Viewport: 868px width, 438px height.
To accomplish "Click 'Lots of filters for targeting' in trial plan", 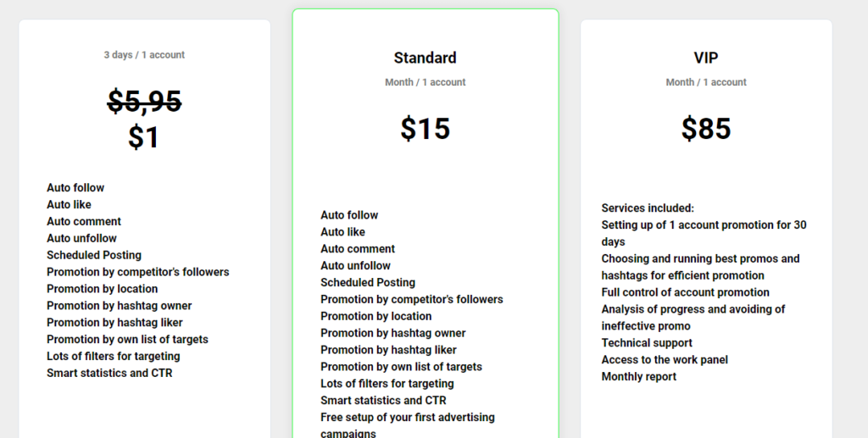I will (x=113, y=356).
